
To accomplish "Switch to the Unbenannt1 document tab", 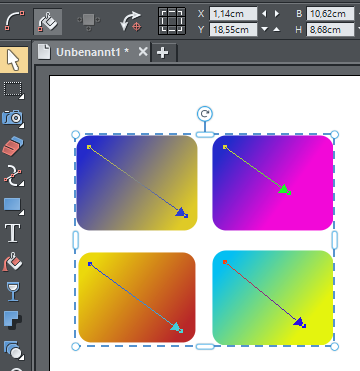I will click(93, 52).
